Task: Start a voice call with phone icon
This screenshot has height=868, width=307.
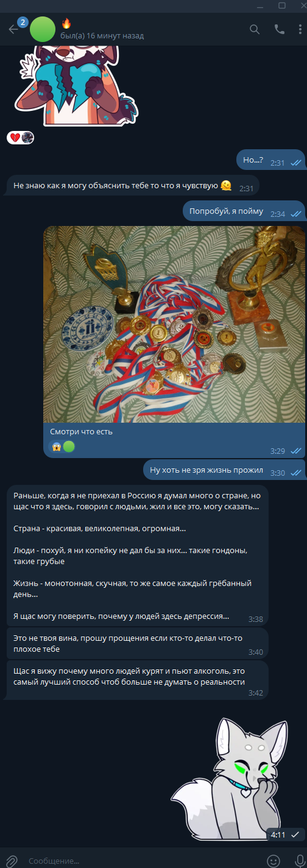Action: pos(280,29)
